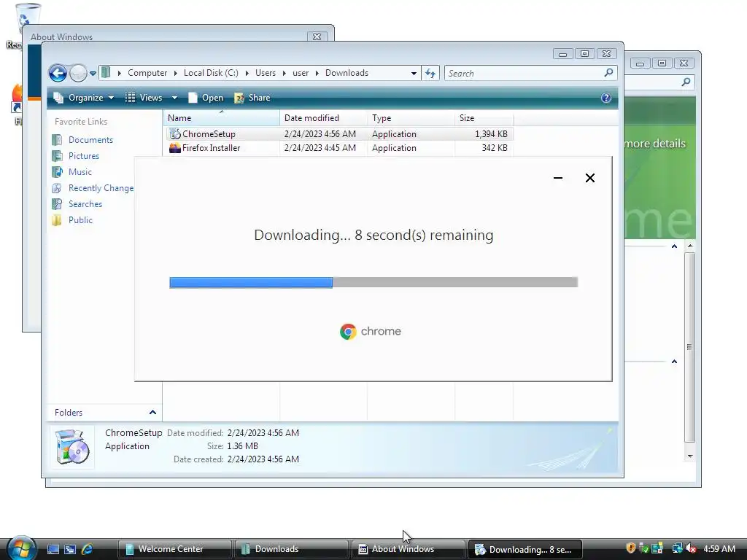Select Computer in the address breadcrumb

tap(147, 73)
